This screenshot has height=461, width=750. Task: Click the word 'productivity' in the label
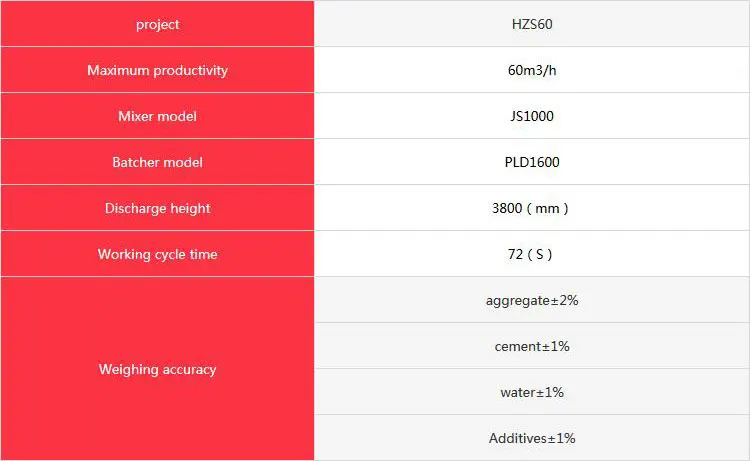coord(190,70)
